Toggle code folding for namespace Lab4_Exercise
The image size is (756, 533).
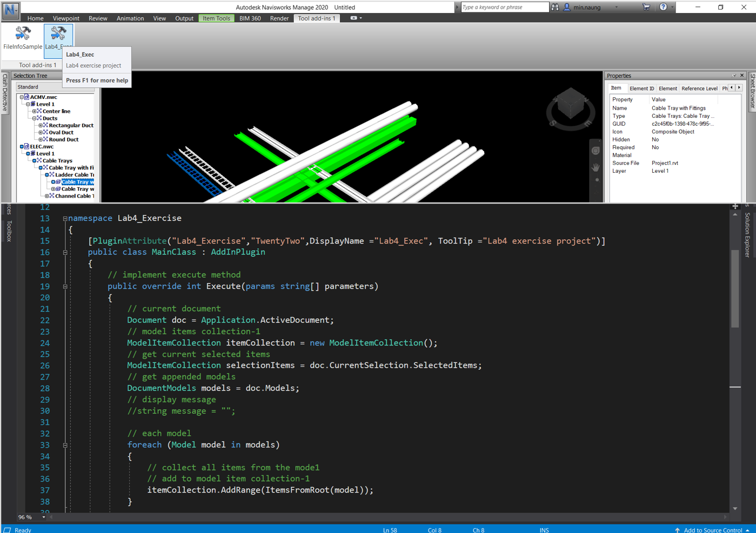pyautogui.click(x=65, y=219)
